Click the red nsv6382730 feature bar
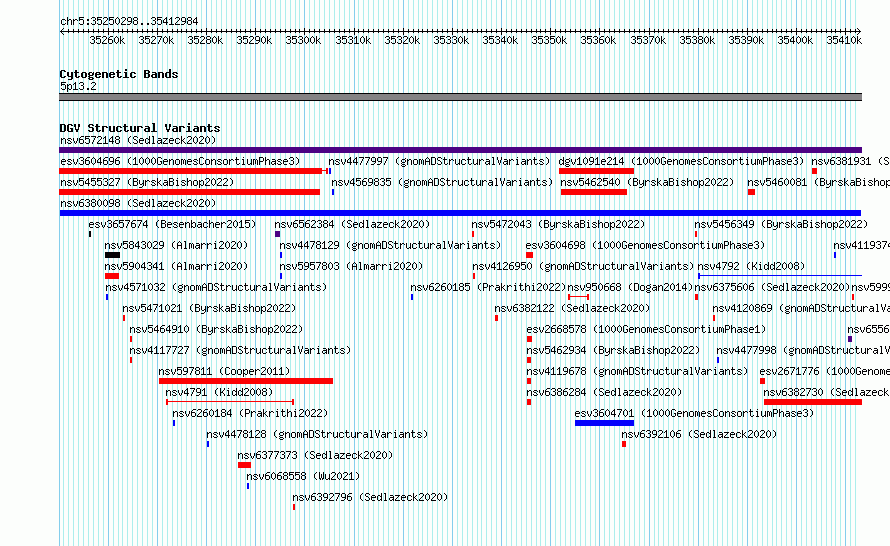The image size is (890, 546). (x=813, y=402)
